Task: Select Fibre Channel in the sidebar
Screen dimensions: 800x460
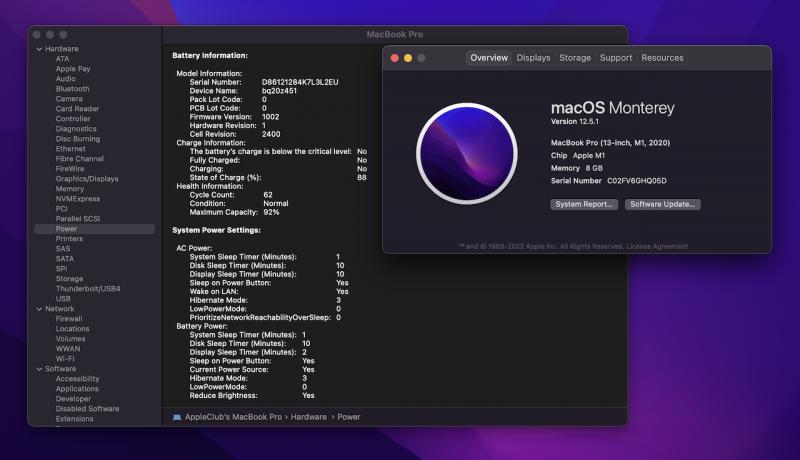Action: click(x=80, y=159)
